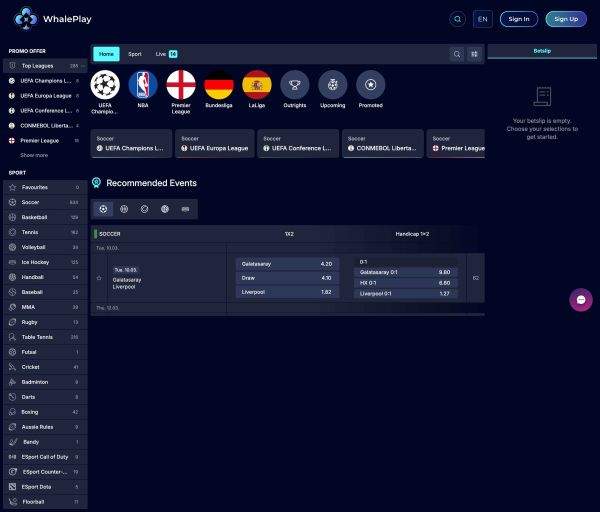600x512 pixels.
Task: Open the Badminton sport row
Action: coord(45,382)
